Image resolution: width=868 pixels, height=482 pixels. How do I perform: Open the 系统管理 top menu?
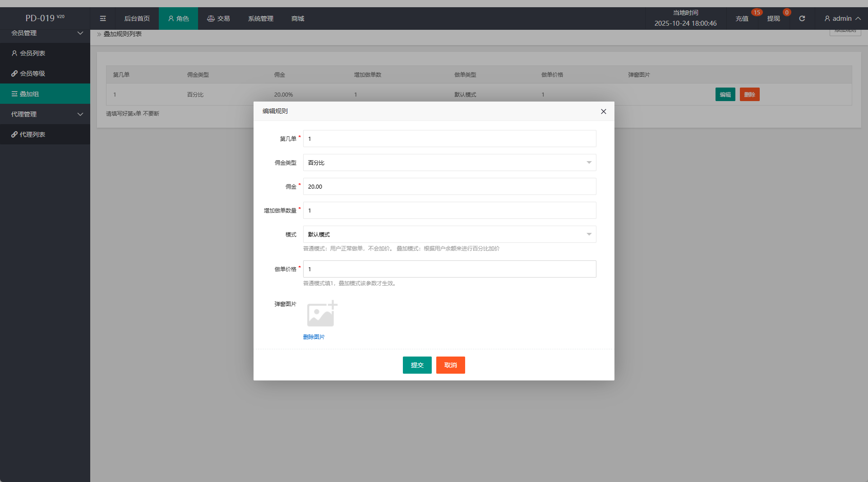(261, 19)
